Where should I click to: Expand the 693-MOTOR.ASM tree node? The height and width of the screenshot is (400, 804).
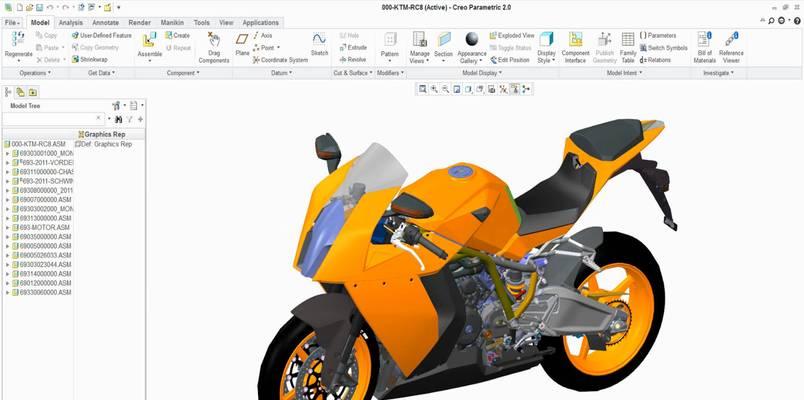point(7,227)
